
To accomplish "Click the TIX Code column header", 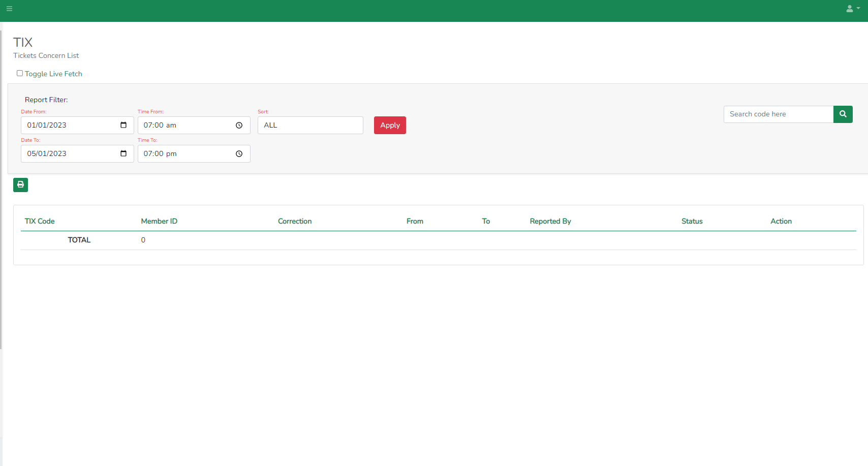I will [40, 221].
